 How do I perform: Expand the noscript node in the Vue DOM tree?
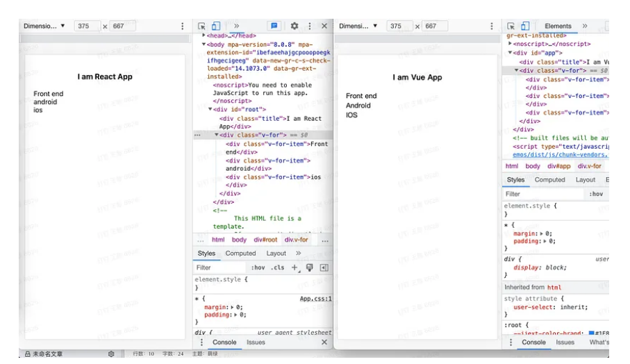(511, 44)
